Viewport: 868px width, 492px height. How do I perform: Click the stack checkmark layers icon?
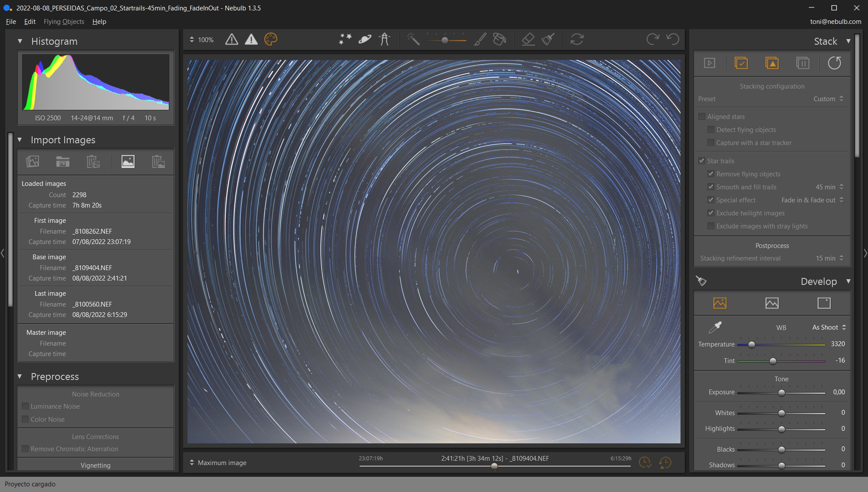741,63
